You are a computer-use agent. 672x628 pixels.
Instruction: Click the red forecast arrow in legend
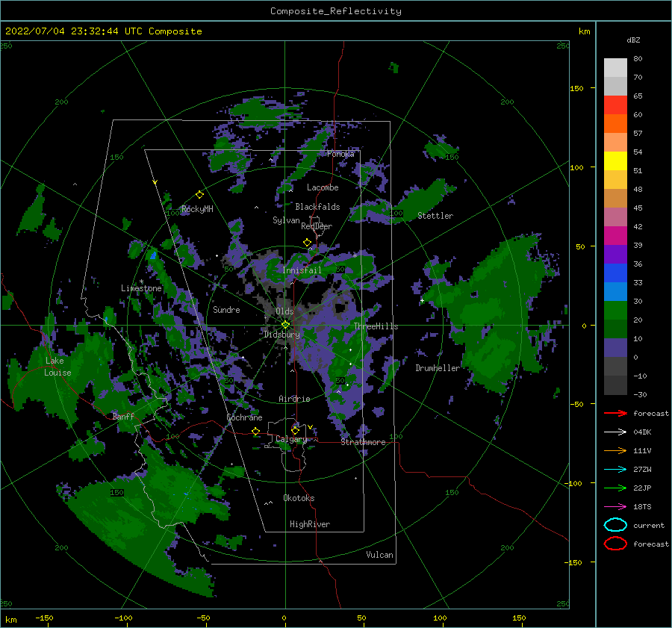615,413
